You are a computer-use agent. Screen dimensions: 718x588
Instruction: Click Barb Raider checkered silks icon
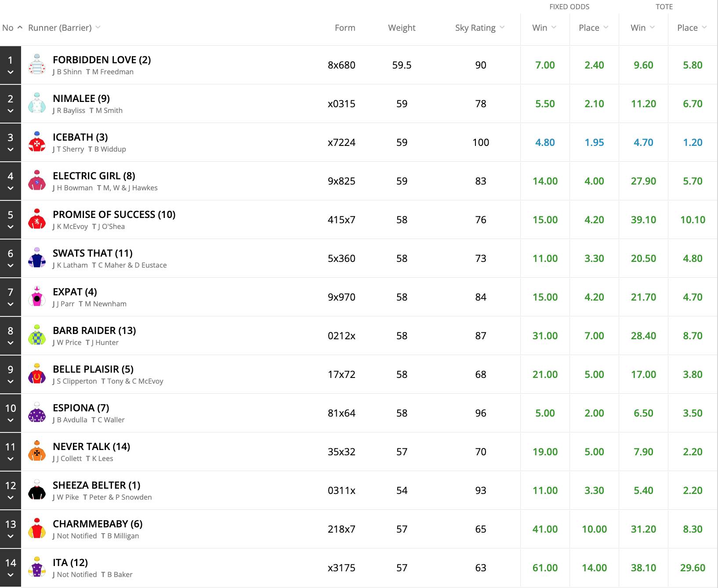click(37, 335)
